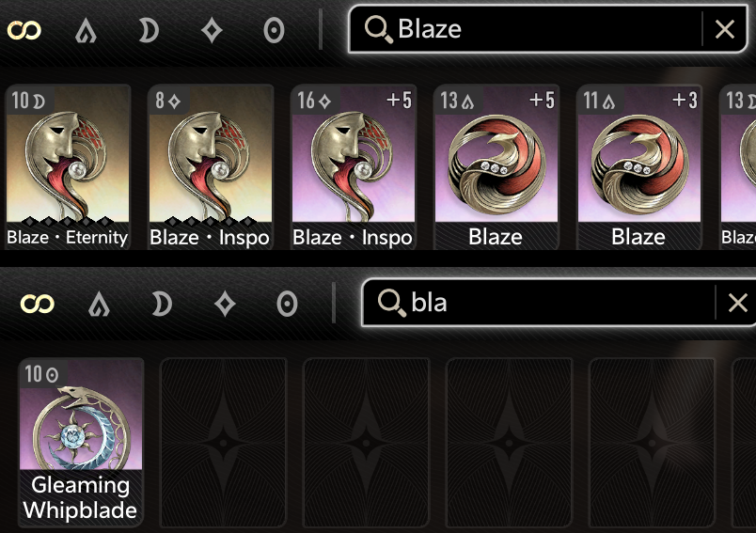Screen dimensions: 756x533
Task: Select the Gleaming Whipblade card
Action: click(81, 442)
